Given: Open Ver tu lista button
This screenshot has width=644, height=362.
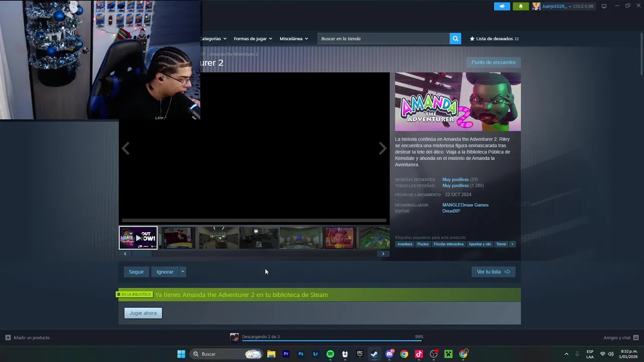Looking at the screenshot, I should pyautogui.click(x=494, y=272).
